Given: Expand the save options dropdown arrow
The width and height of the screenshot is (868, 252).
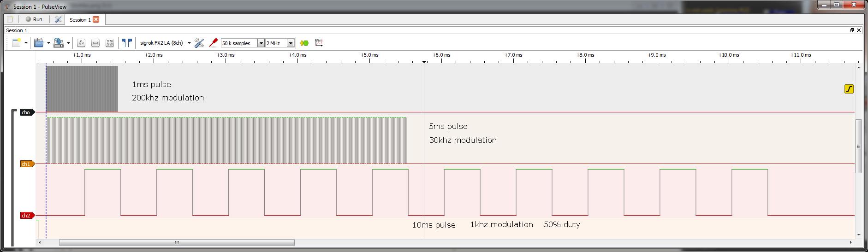Looking at the screenshot, I should (68, 43).
